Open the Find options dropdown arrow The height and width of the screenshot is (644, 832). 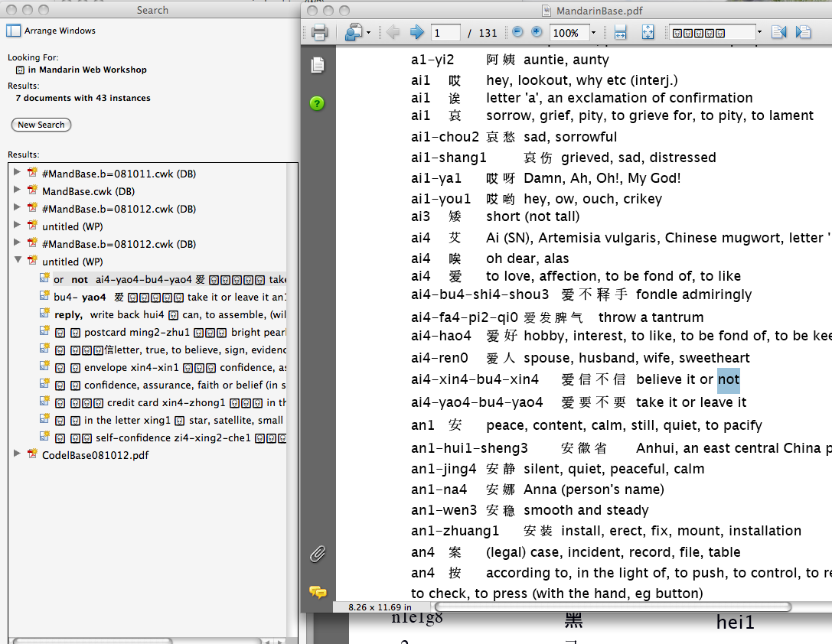[x=759, y=32]
